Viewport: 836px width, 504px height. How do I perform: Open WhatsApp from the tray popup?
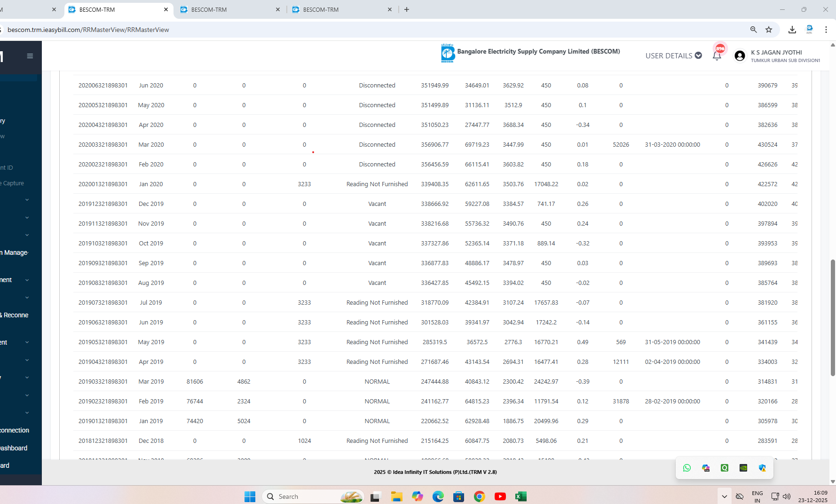687,468
